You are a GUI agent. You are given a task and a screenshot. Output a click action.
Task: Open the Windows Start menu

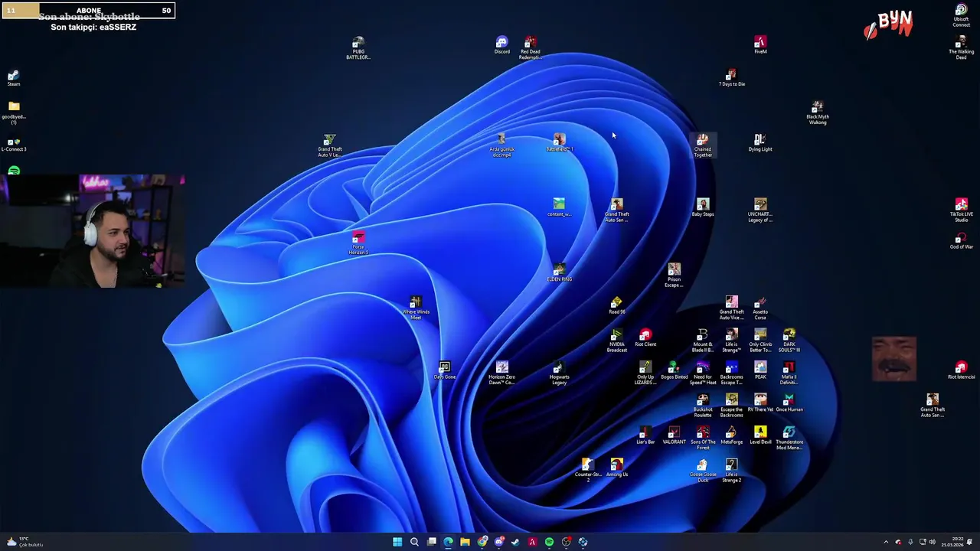(397, 542)
